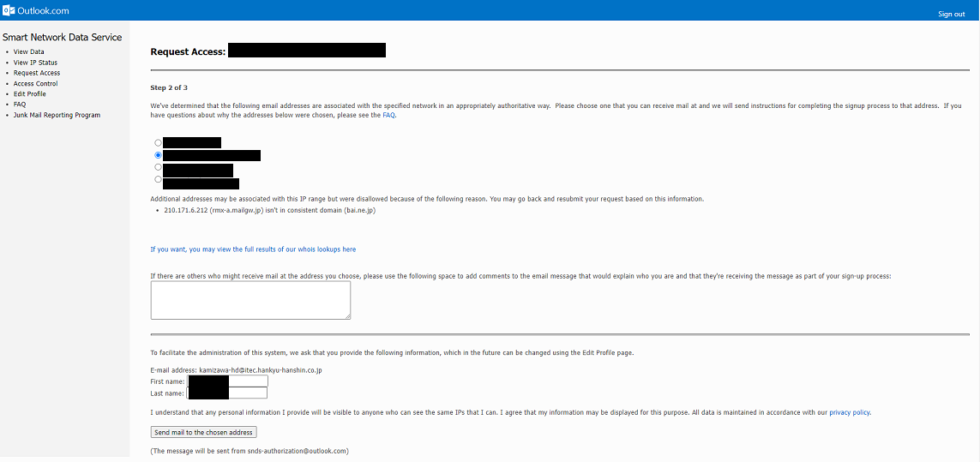
Task: Open Junk Mail Reporting Program
Action: coord(57,115)
